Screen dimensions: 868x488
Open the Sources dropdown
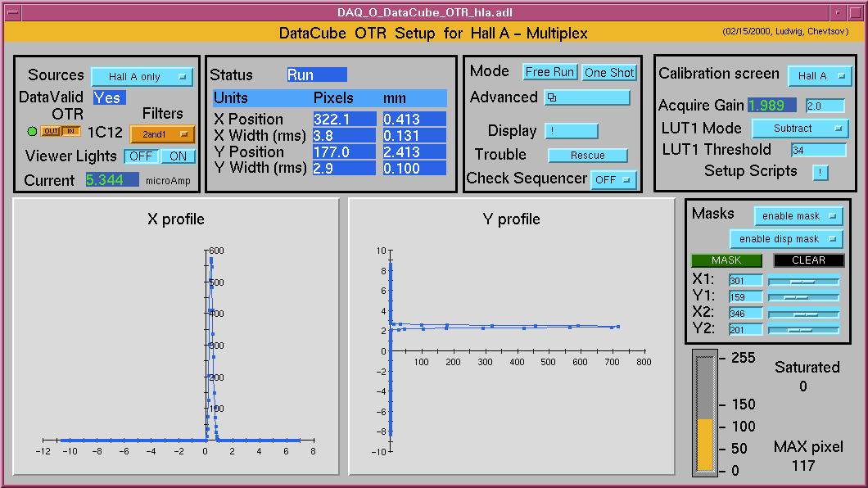(141, 77)
